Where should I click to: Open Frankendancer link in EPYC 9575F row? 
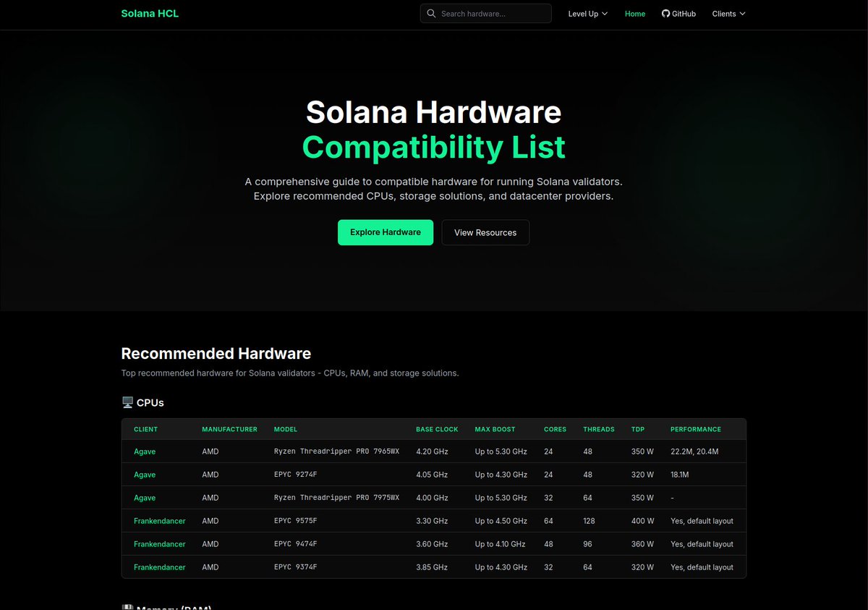click(160, 521)
